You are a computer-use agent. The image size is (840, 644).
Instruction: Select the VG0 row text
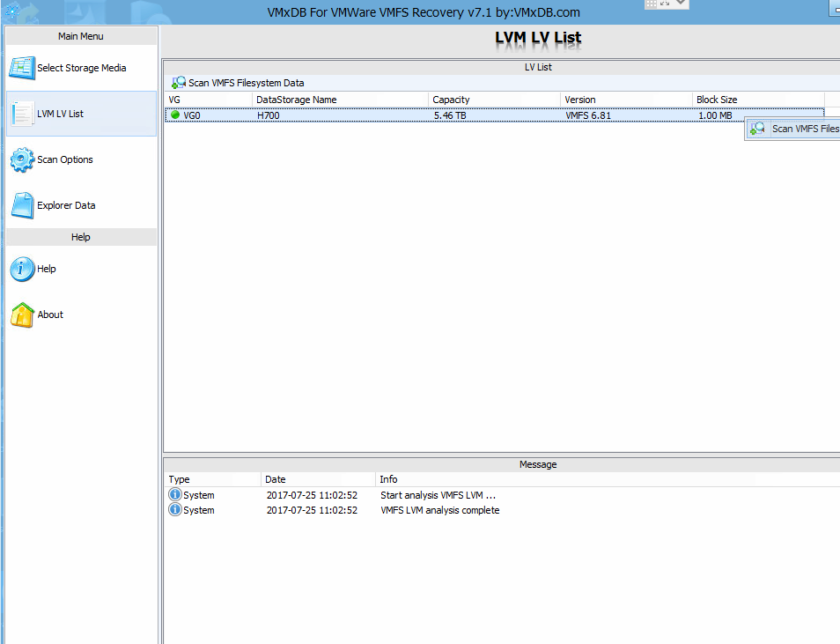(192, 115)
